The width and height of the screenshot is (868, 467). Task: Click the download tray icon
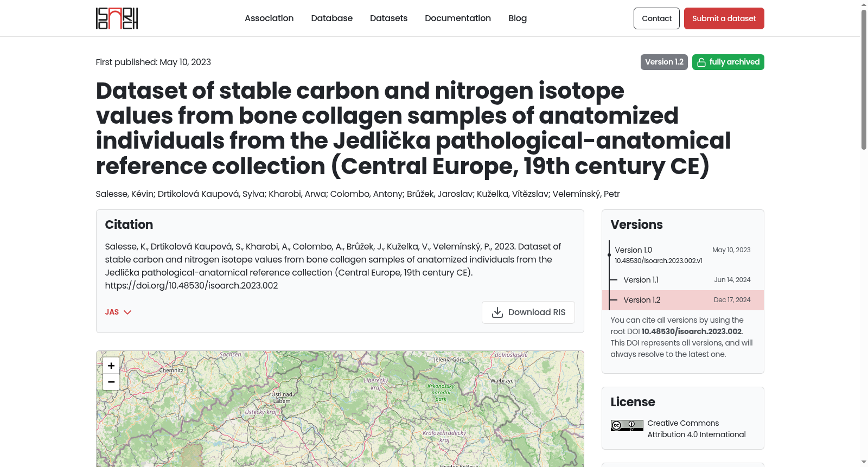[497, 312]
